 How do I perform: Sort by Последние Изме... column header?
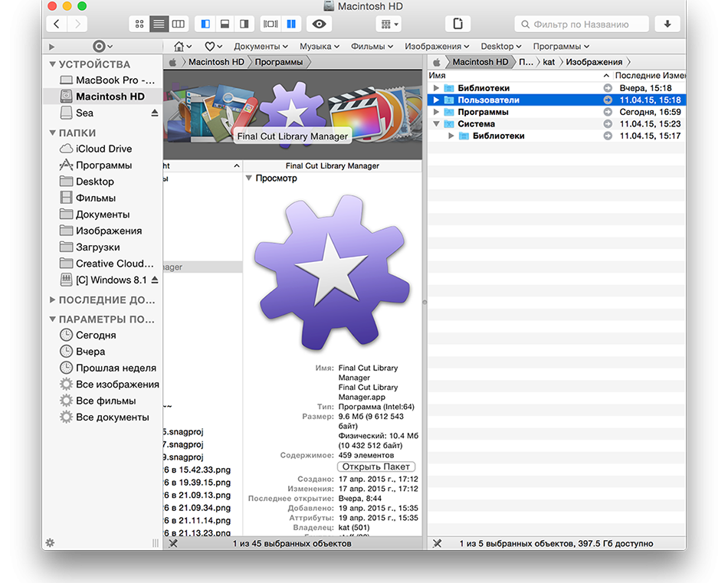pyautogui.click(x=650, y=75)
